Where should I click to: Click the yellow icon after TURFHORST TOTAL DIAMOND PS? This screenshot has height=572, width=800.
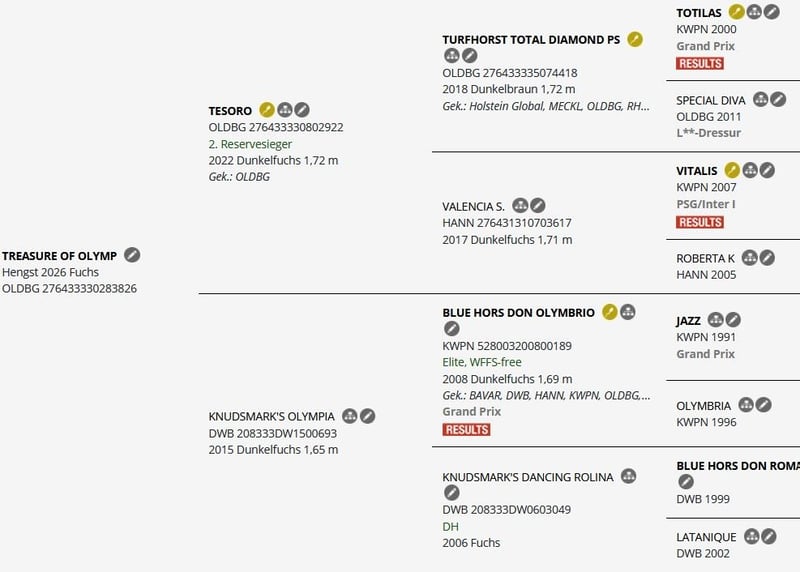635,39
